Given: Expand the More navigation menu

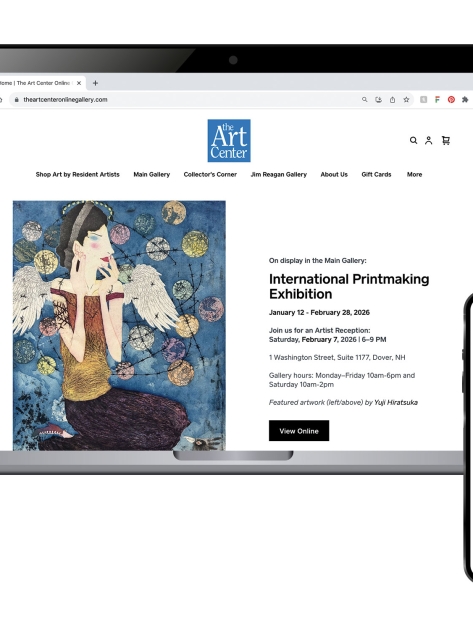Looking at the screenshot, I should [x=414, y=174].
